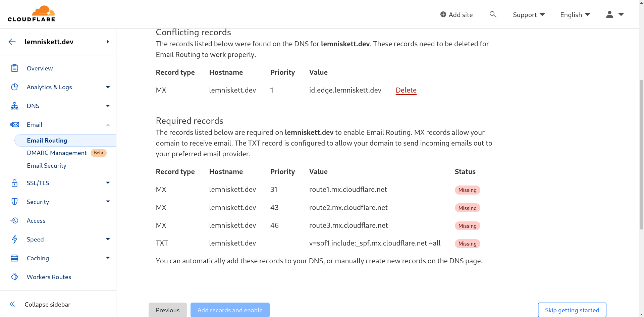
Task: Go to the Access section
Action: coord(36,220)
